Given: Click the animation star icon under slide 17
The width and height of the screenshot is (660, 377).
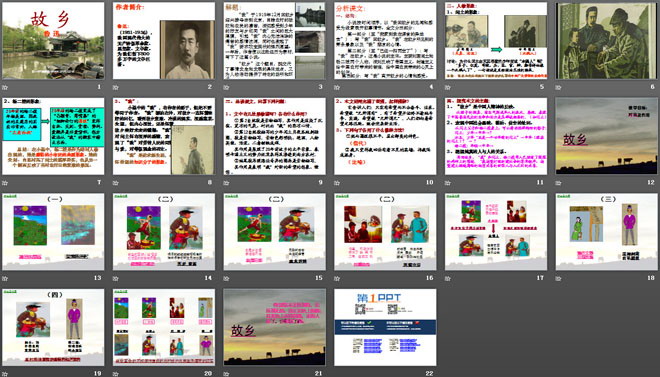Looking at the screenshot, I should (448, 278).
